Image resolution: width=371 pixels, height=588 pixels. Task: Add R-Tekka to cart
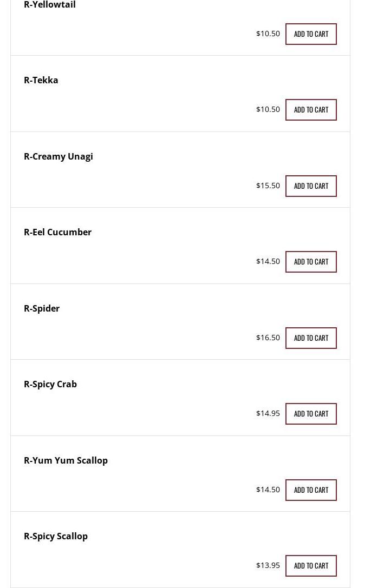tap(311, 110)
